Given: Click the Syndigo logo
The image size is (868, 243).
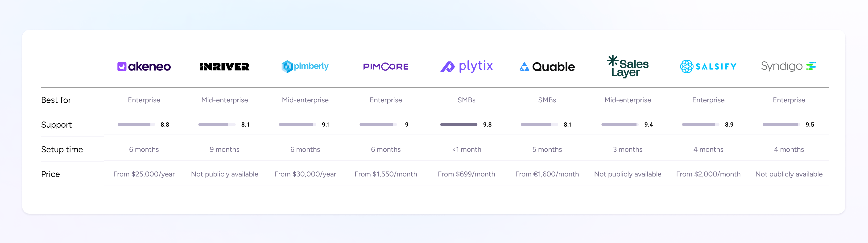Looking at the screenshot, I should coord(789,66).
